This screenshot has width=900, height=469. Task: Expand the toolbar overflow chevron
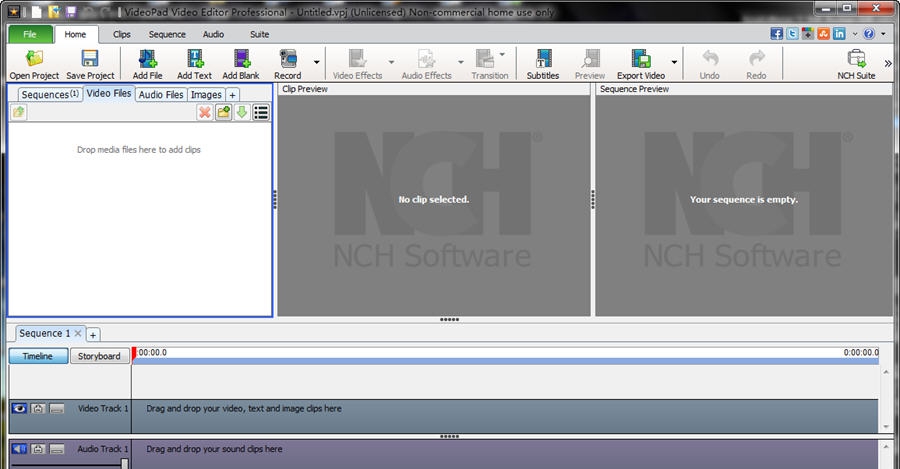pyautogui.click(x=888, y=62)
